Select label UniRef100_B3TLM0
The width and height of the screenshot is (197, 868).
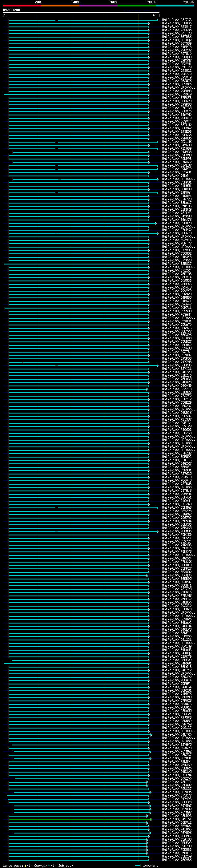(177, 125)
